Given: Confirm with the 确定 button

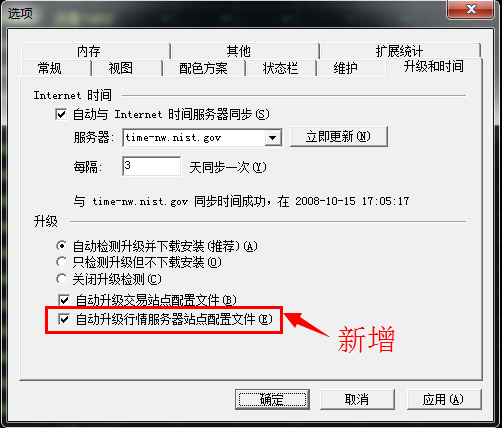Looking at the screenshot, I should pos(272,399).
